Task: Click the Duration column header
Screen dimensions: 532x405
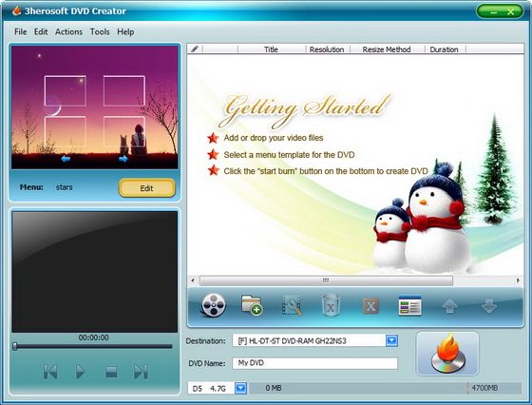Action: point(445,49)
